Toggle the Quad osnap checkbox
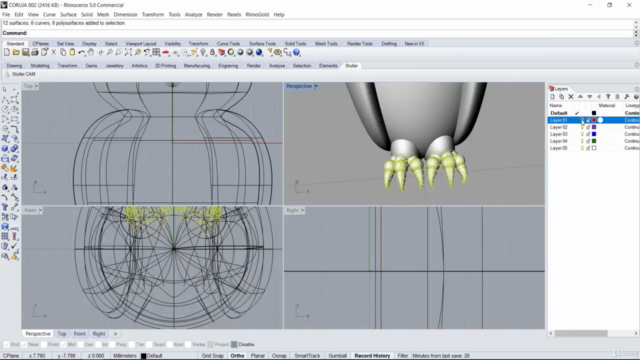The image size is (640, 360). [149, 344]
